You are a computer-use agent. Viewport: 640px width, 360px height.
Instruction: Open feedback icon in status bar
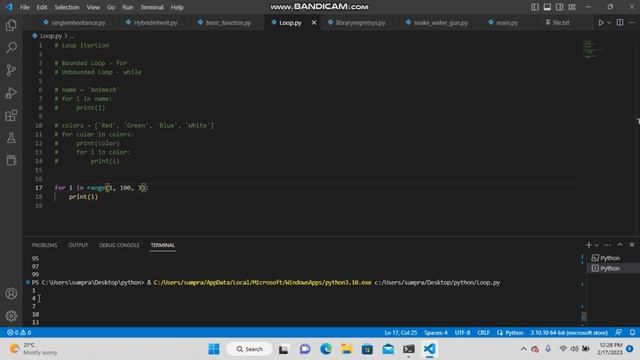click(619, 333)
